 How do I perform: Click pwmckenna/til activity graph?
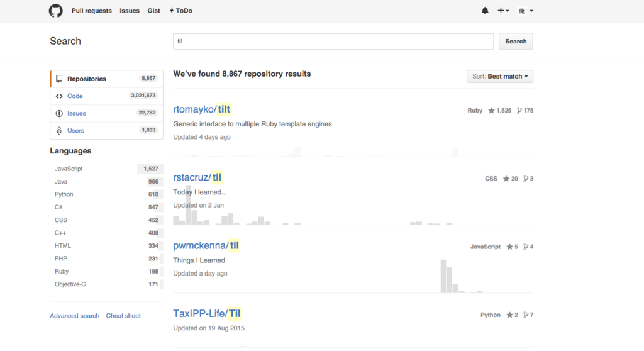[x=353, y=276]
